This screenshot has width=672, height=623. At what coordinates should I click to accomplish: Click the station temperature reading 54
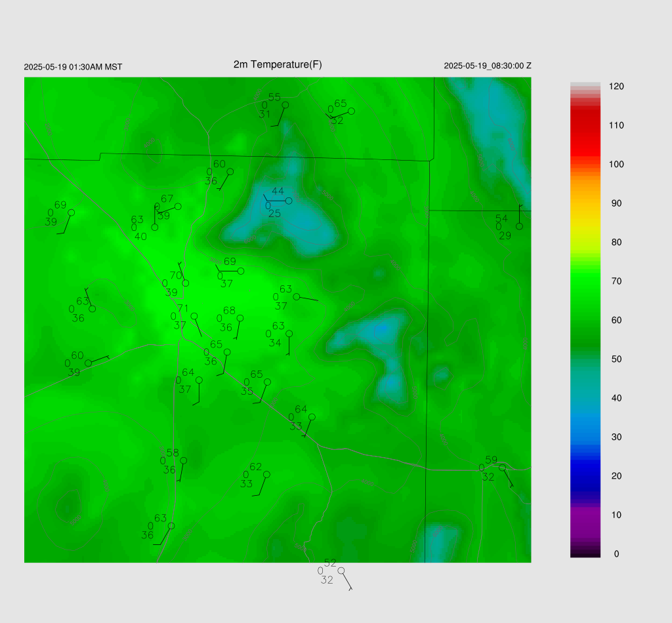coord(501,219)
